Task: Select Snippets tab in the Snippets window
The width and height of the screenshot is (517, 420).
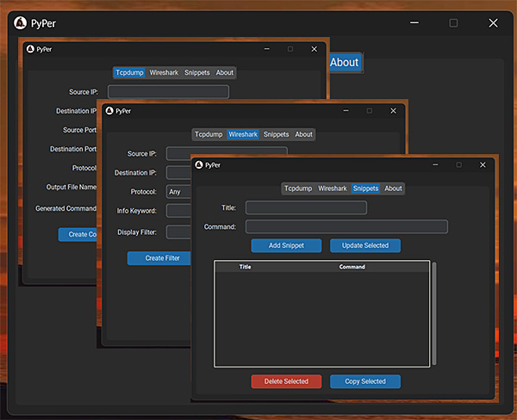Action: 365,188
